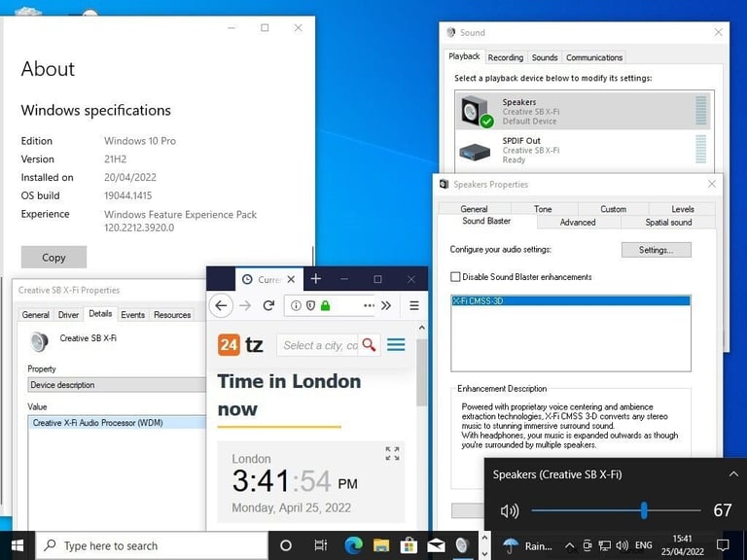Image resolution: width=747 pixels, height=560 pixels.
Task: Open the Firefox hamburger menu
Action: (414, 305)
